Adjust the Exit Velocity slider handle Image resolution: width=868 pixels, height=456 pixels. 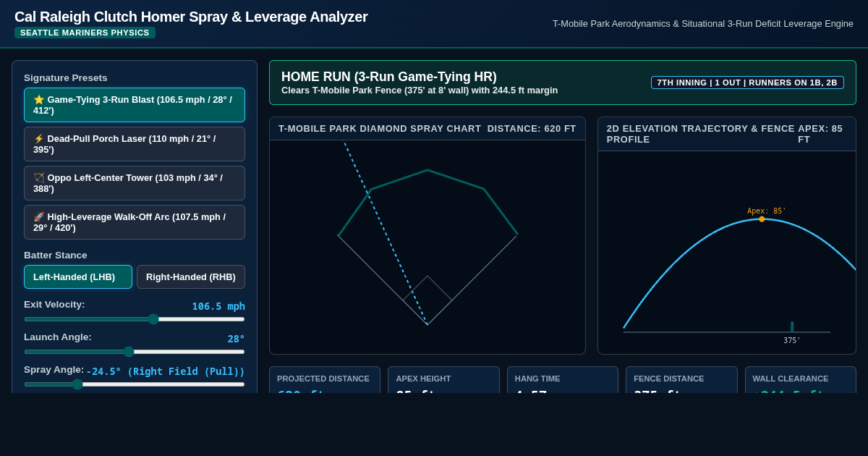point(153,319)
